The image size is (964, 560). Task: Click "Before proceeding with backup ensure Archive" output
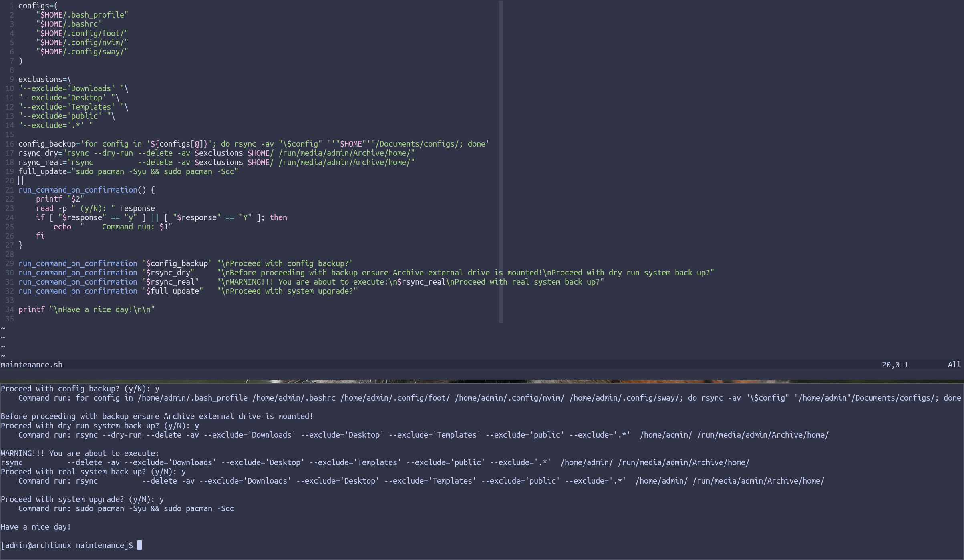pyautogui.click(x=157, y=416)
